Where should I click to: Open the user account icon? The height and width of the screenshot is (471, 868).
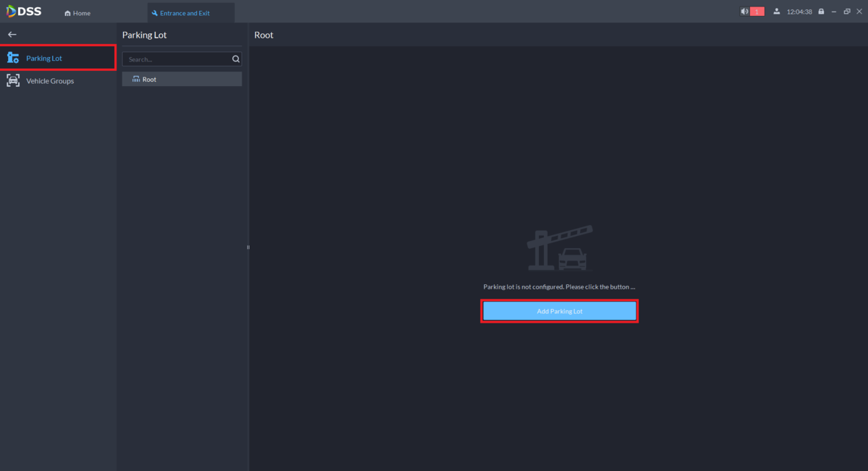tap(776, 12)
